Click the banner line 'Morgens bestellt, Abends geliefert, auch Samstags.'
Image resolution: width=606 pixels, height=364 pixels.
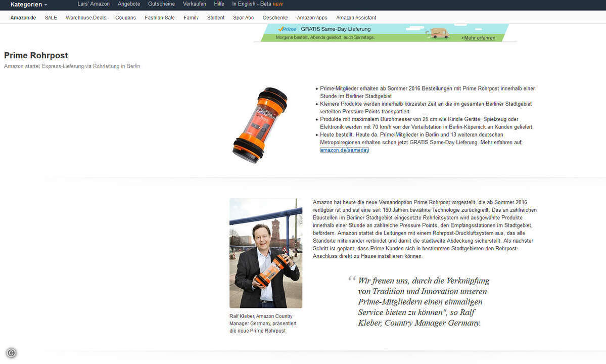point(325,37)
